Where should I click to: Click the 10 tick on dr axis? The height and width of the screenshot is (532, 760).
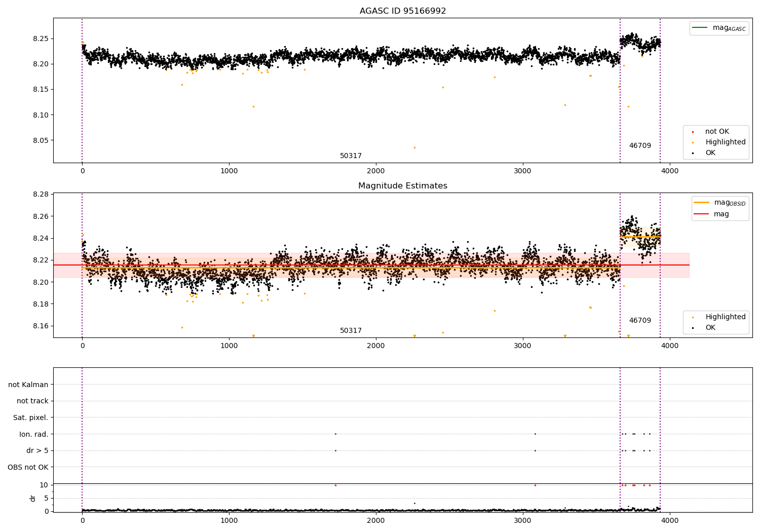(44, 485)
